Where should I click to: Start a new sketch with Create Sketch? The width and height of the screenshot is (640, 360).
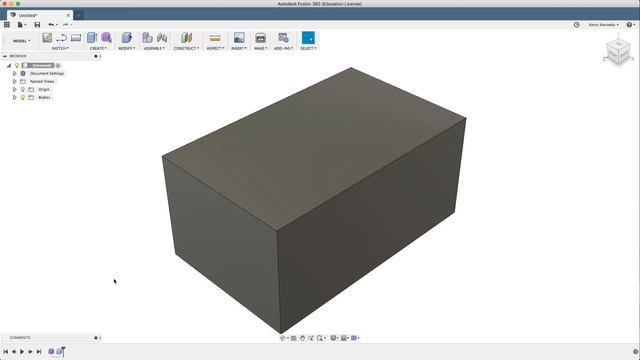(47, 38)
